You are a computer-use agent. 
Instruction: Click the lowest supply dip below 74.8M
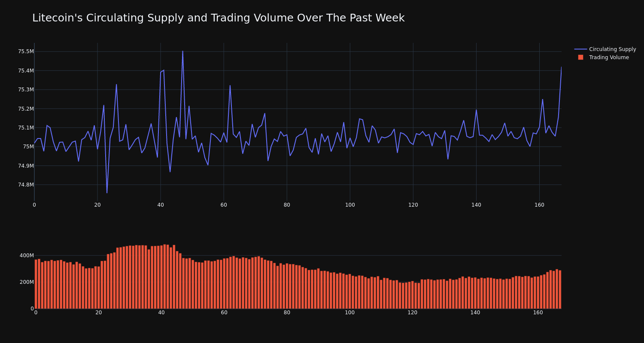point(107,193)
